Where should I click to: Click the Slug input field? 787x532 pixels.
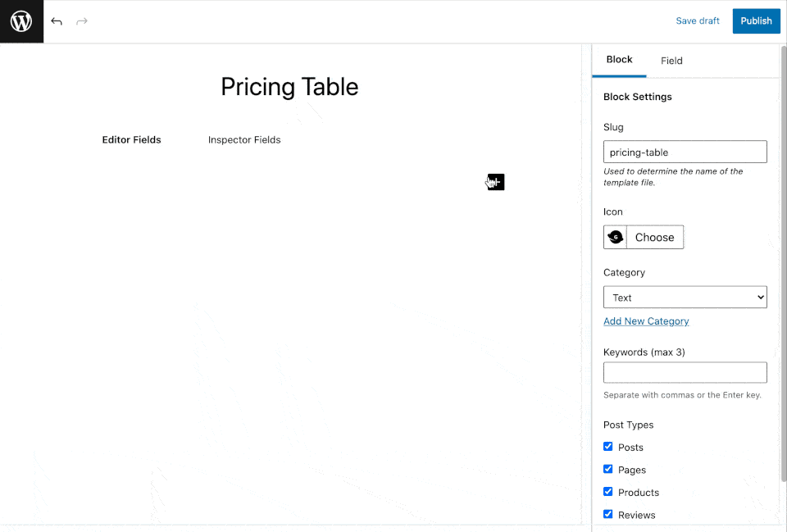coord(685,152)
